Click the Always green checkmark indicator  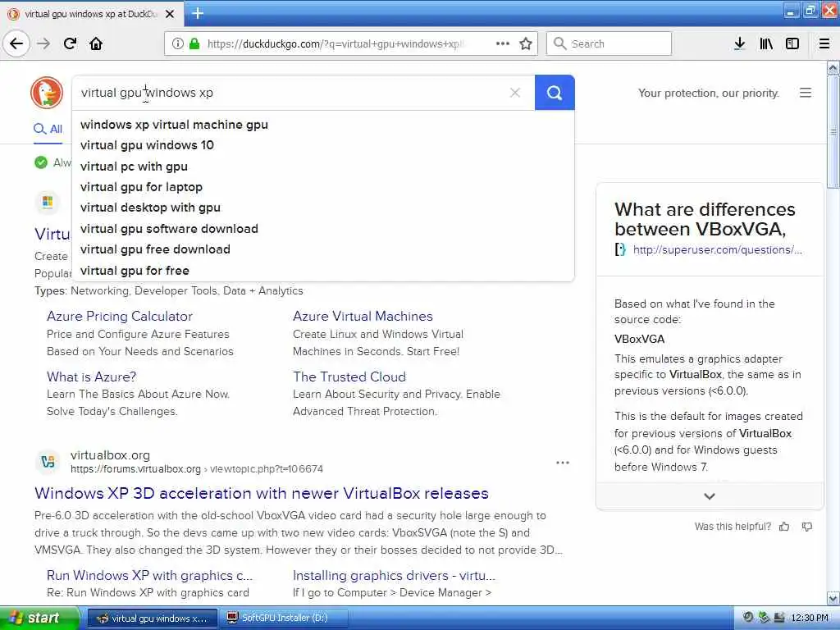point(41,162)
